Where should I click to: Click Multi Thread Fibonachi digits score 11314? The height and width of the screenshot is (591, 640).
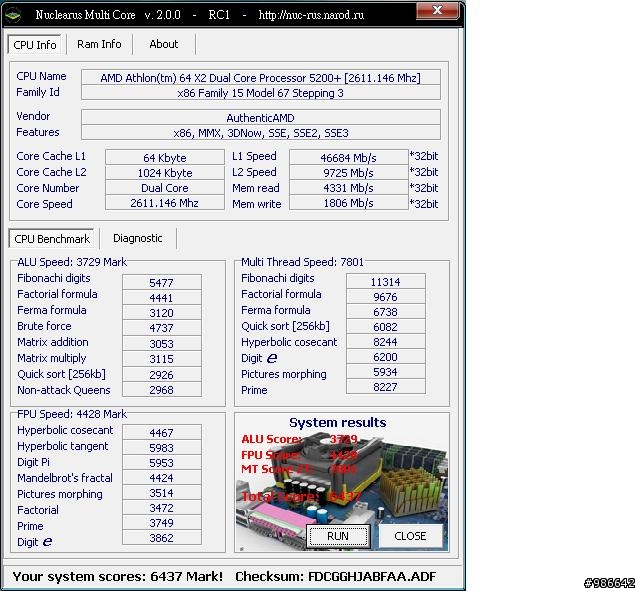pos(385,282)
